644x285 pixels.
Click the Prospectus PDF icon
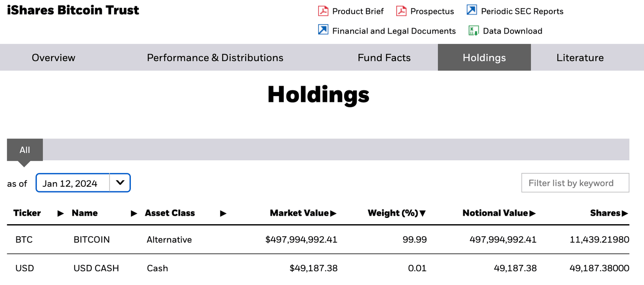coord(401,11)
